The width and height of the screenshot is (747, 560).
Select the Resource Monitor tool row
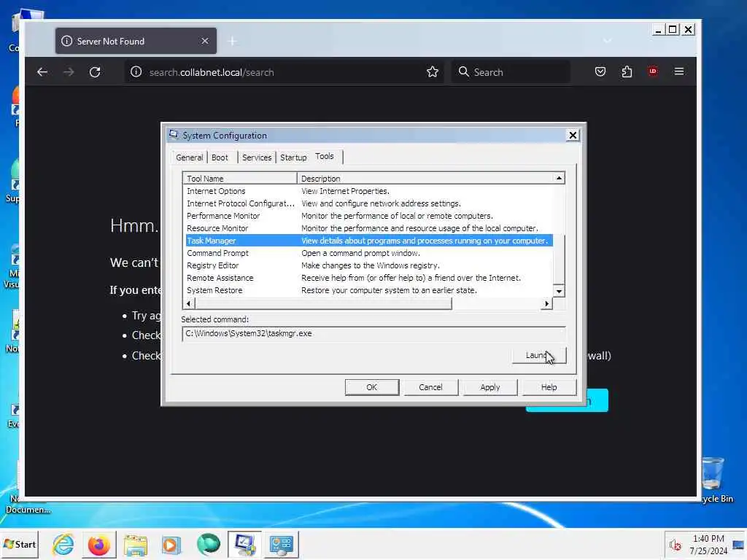coord(368,228)
